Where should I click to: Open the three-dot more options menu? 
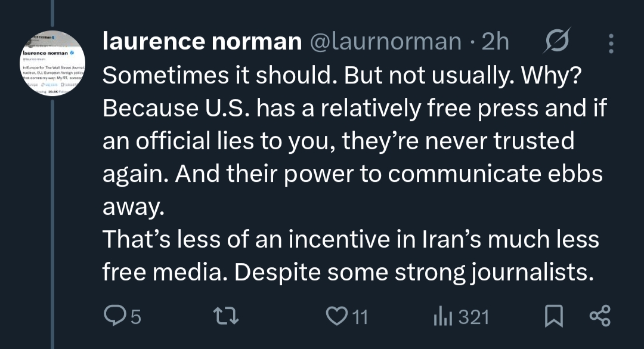click(x=609, y=42)
